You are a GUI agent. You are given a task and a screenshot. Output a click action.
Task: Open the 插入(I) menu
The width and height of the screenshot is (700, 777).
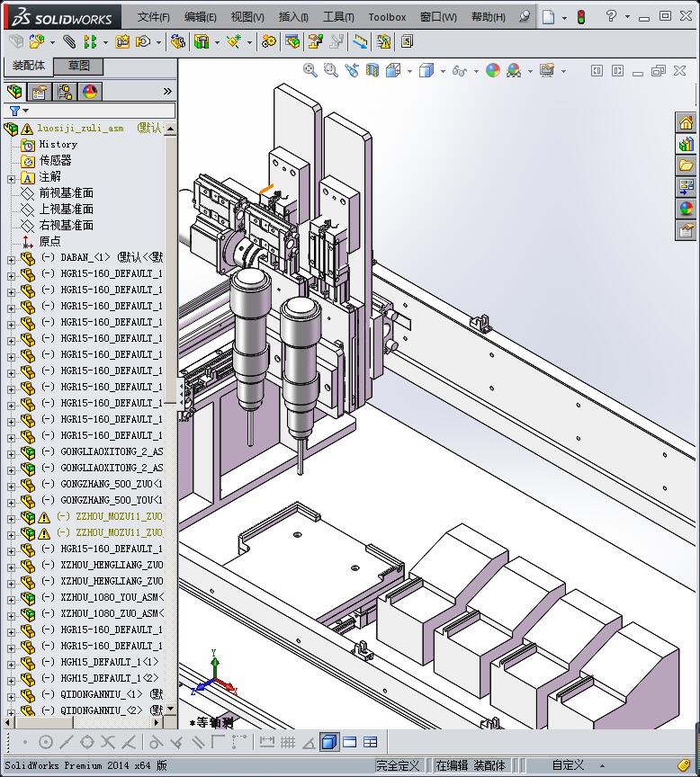tap(293, 17)
